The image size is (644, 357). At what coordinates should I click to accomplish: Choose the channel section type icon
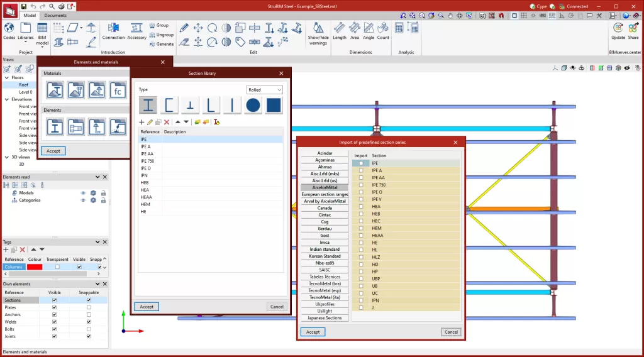(170, 105)
